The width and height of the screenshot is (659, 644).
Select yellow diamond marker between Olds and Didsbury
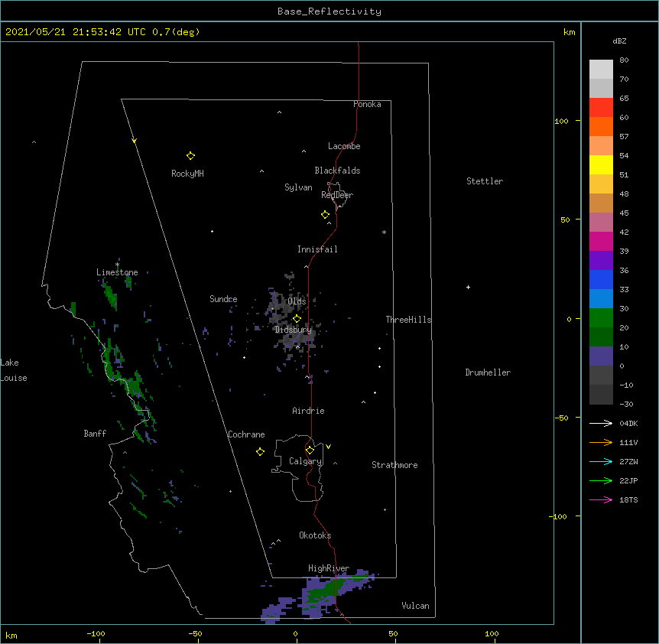point(297,319)
